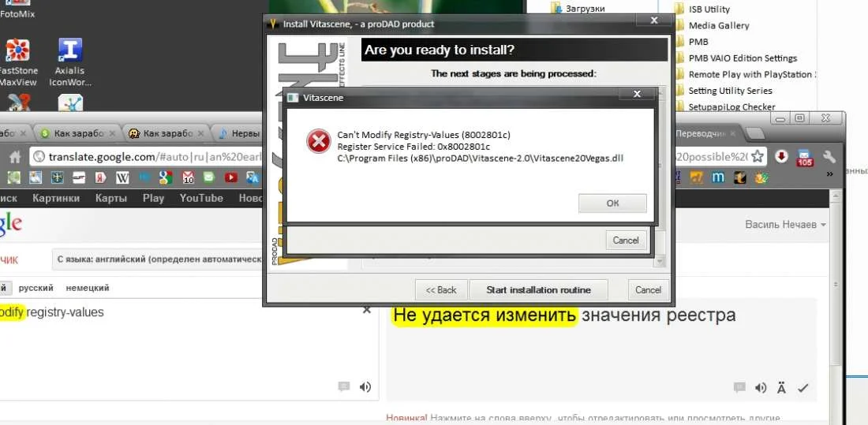Open the 'Василь Нечаев' account dropdown
The width and height of the screenshot is (868, 425).
[x=785, y=225]
